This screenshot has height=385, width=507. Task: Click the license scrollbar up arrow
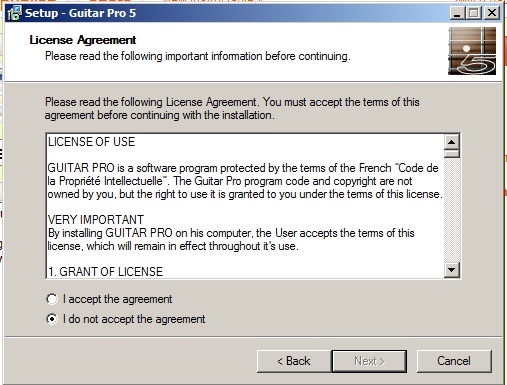point(452,142)
